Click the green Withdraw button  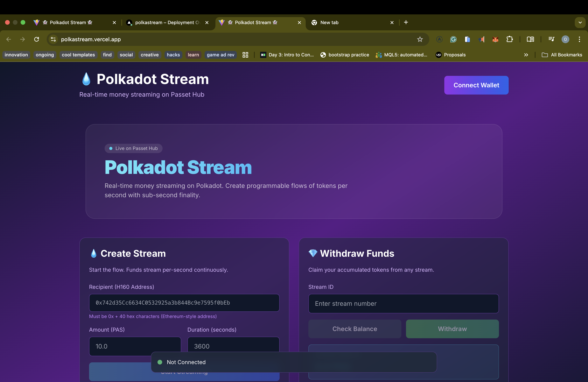(452, 329)
